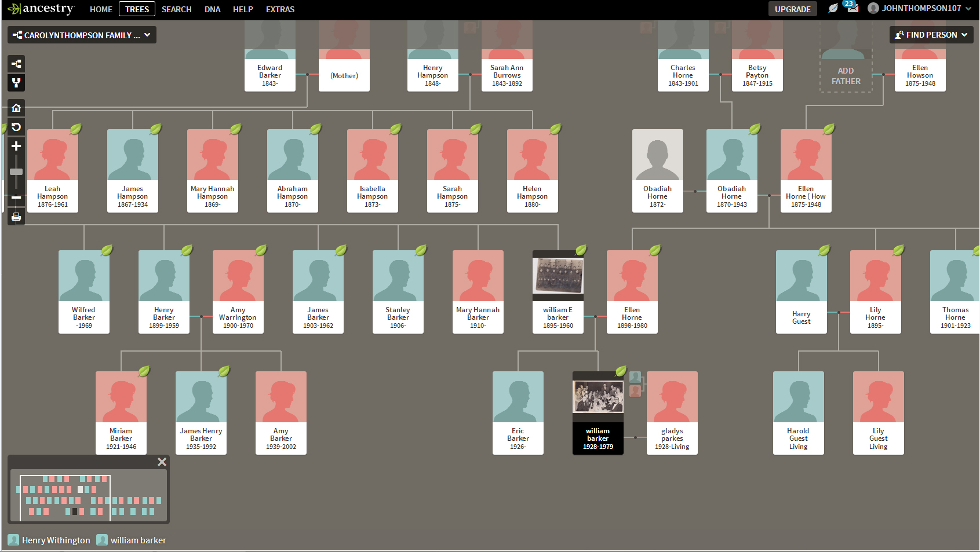Zoom out with the minus icon
980x552 pixels.
pos(16,198)
